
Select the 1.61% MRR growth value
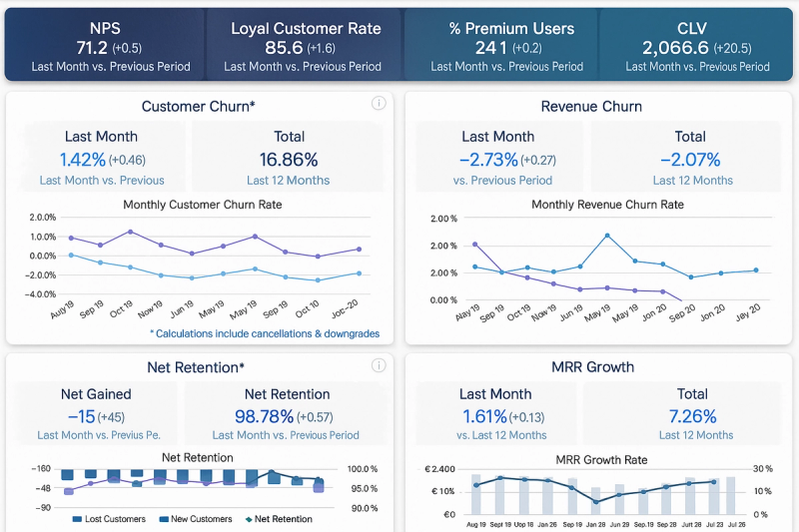coord(484,417)
